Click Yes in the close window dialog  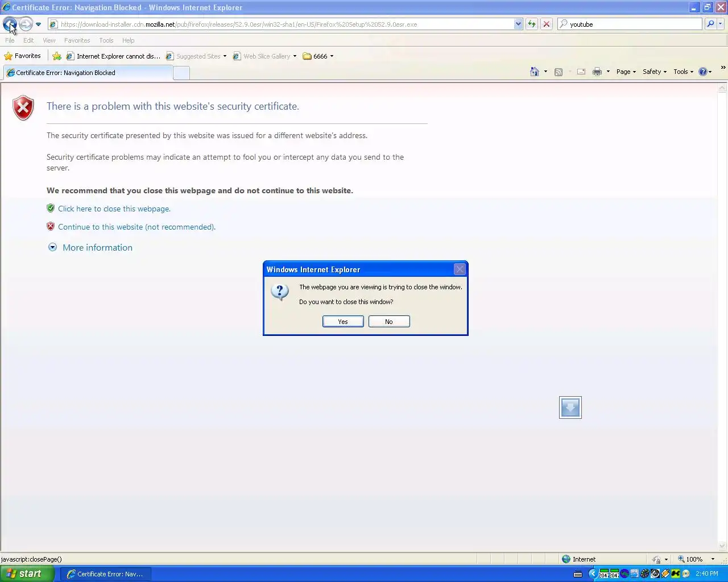coord(343,322)
